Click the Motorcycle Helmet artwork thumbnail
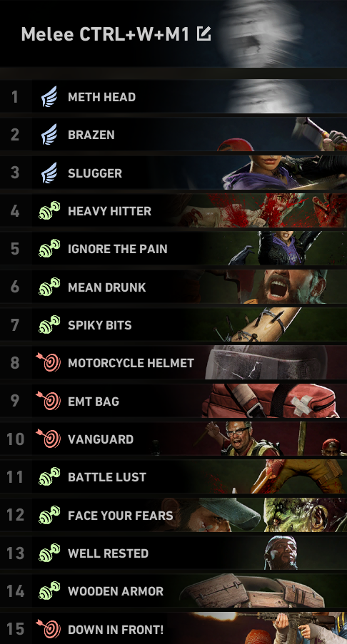This screenshot has height=644, width=347. (267, 363)
